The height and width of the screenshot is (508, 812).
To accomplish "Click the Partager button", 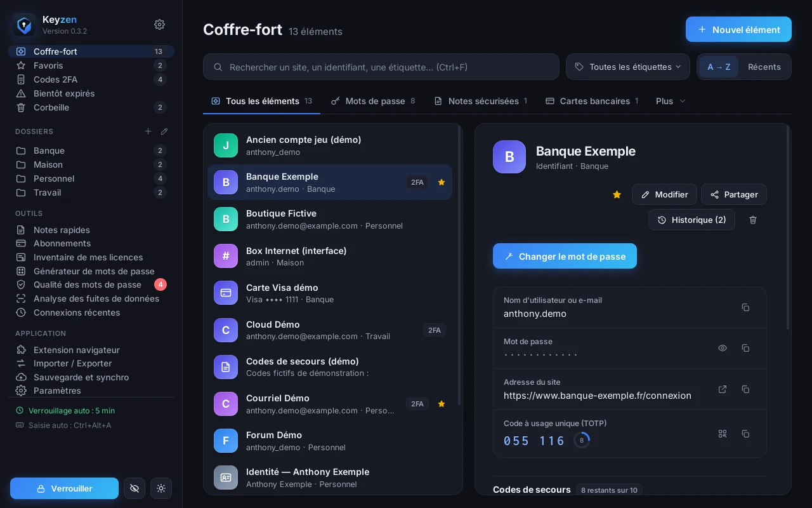I will point(734,194).
